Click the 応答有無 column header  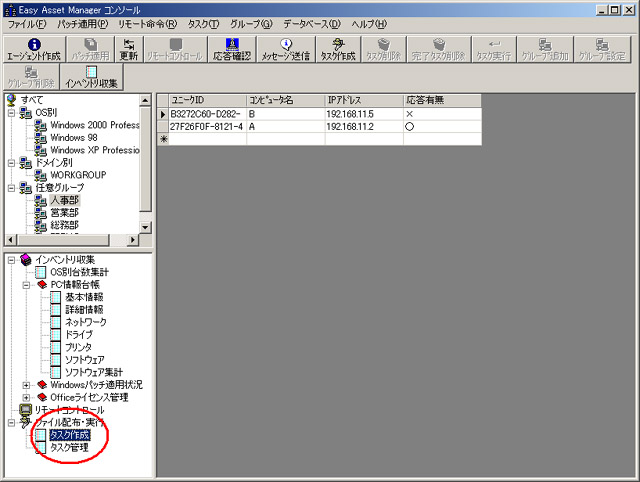point(442,100)
